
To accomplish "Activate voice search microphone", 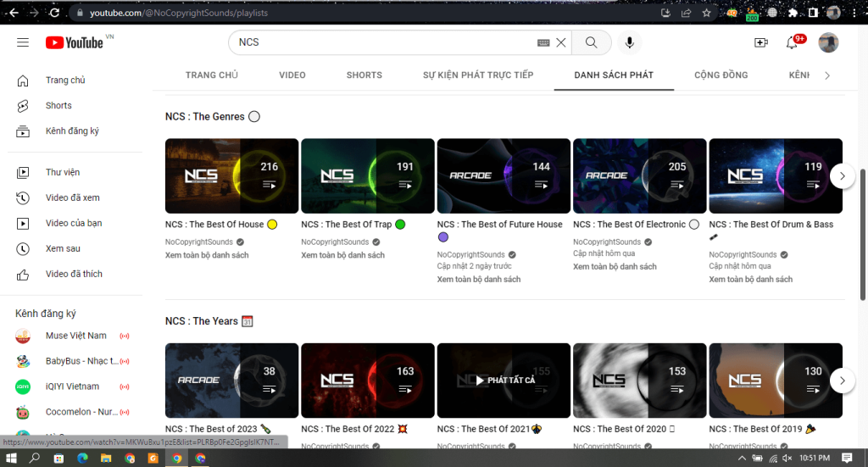I will coord(629,42).
